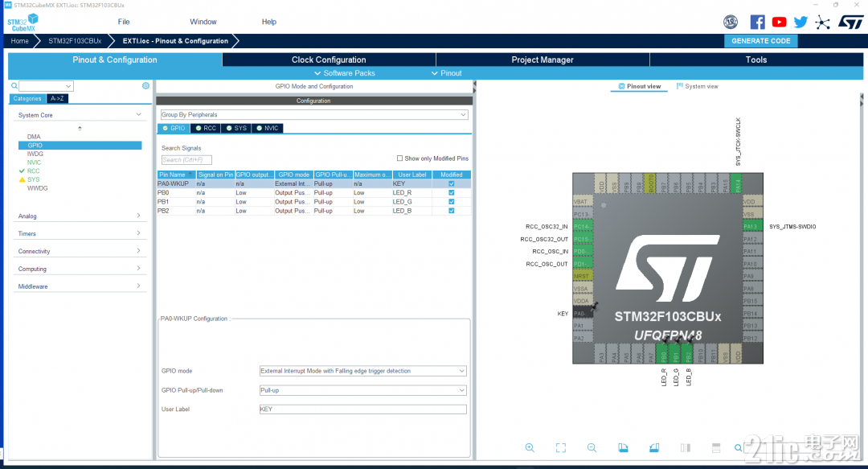Enable Show only Modified Pins

(x=399, y=158)
